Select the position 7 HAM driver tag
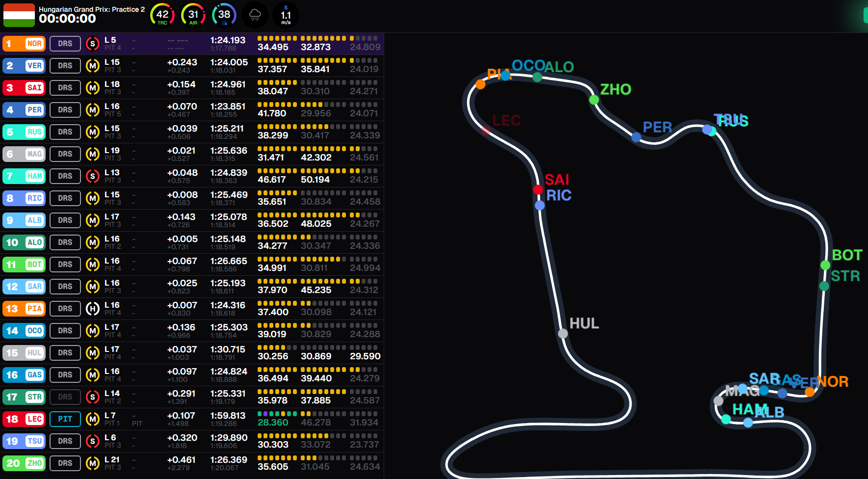This screenshot has height=479, width=868. 24,176
